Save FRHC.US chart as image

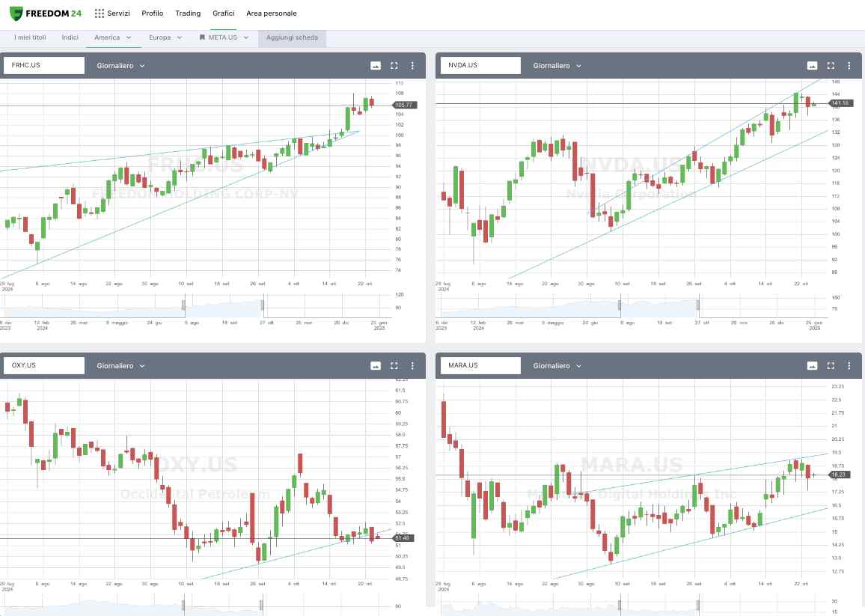click(376, 66)
